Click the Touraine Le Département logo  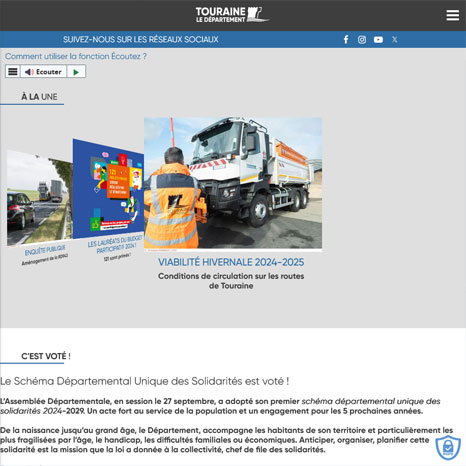(x=232, y=15)
